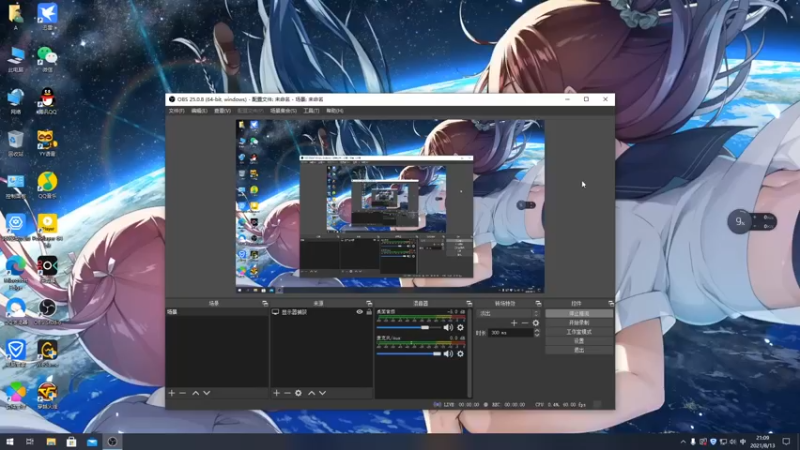Screen dimensions: 800x450
Task: Open the Mic/Aux audio settings gear
Action: tap(460, 354)
